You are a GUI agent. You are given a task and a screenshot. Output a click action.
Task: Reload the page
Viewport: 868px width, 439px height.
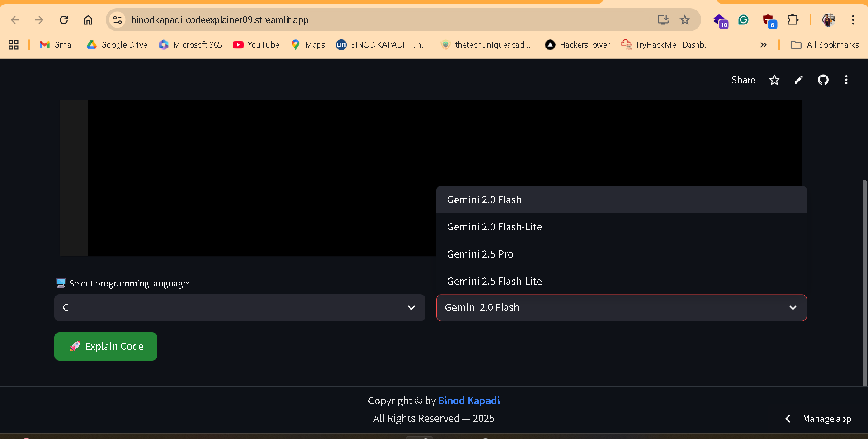click(64, 20)
